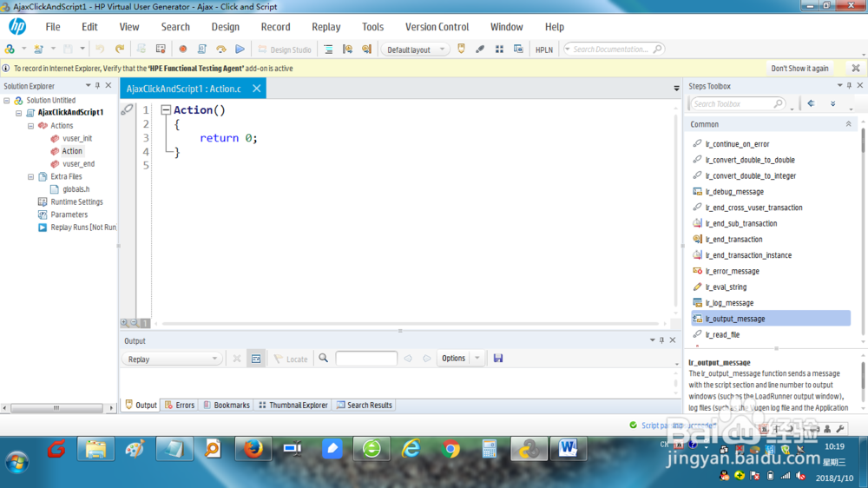This screenshot has height=488, width=868.
Task: Click the blue Replay play icon
Action: coord(240,49)
